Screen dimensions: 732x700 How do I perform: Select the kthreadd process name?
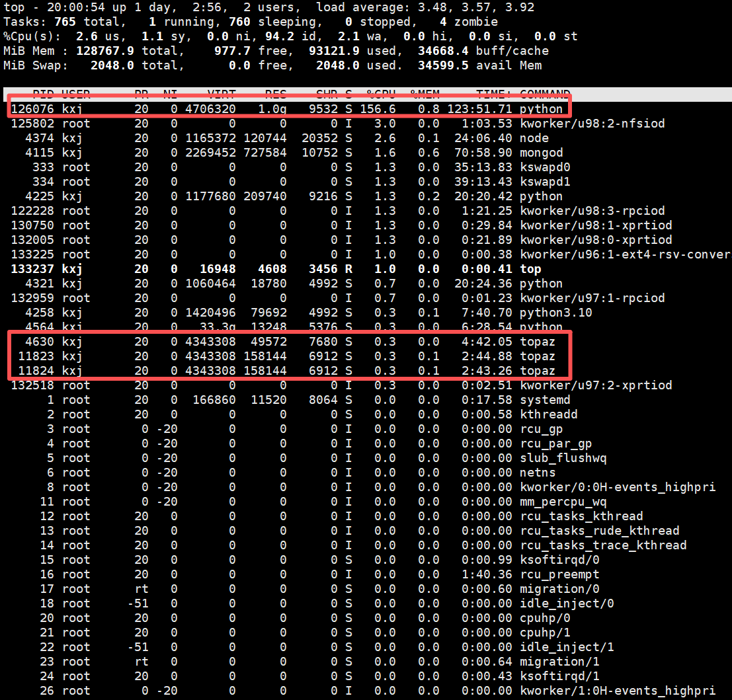(548, 414)
